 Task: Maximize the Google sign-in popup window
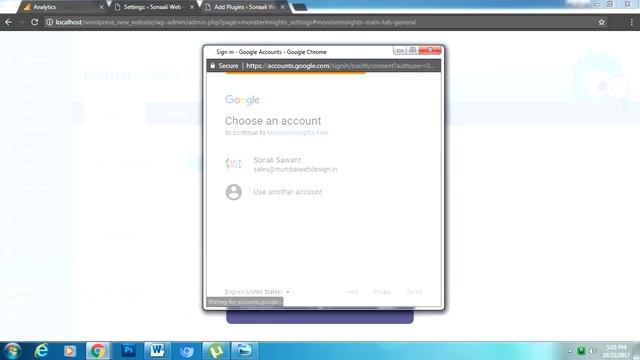tap(413, 51)
